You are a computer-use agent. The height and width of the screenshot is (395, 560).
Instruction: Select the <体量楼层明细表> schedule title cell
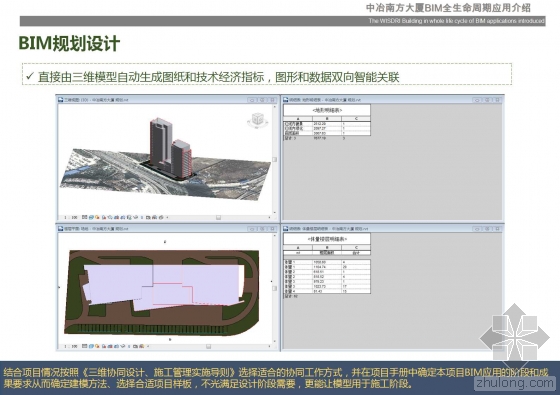327,239
